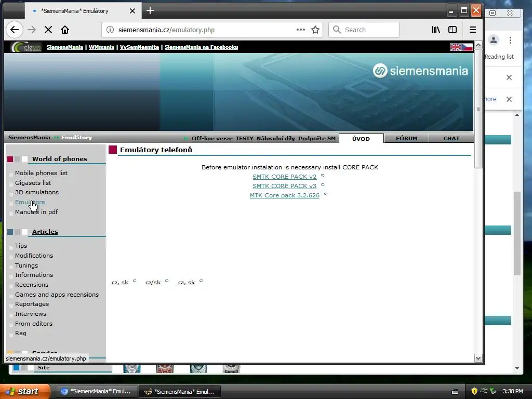Click the siemensmania banner logo

click(420, 71)
